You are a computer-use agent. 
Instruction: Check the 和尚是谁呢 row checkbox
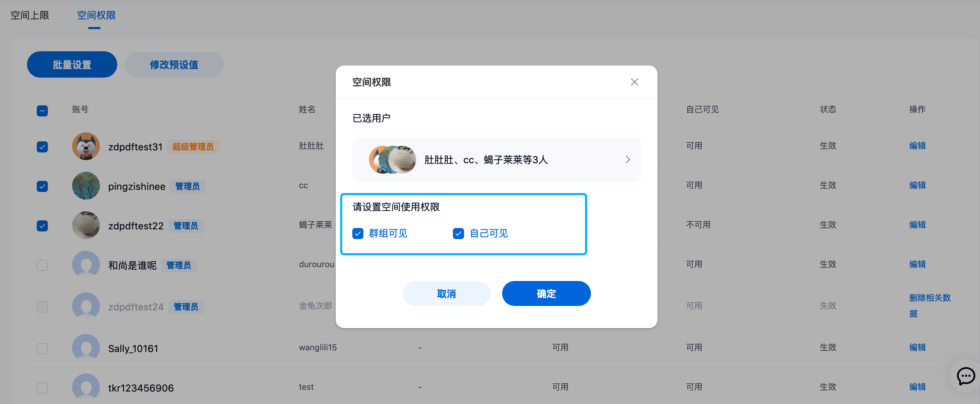coord(42,265)
